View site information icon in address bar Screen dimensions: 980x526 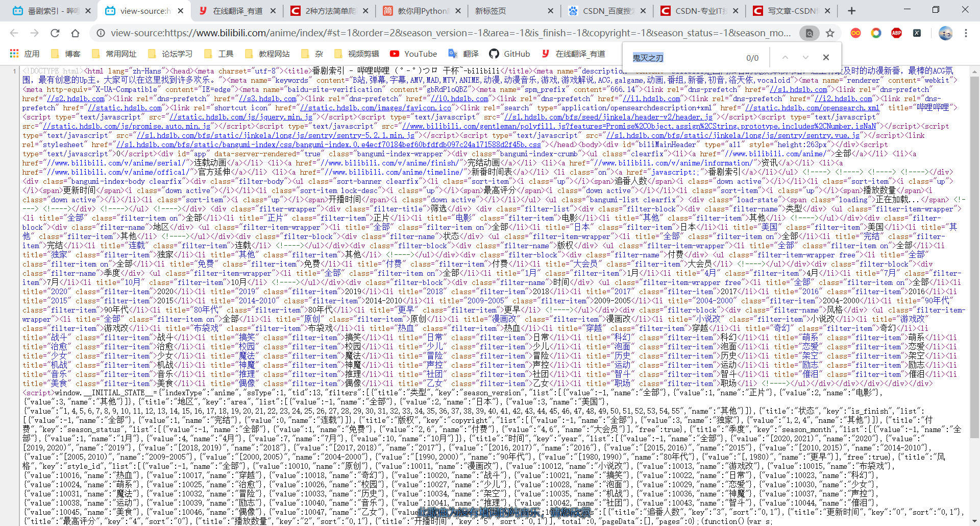(x=101, y=33)
